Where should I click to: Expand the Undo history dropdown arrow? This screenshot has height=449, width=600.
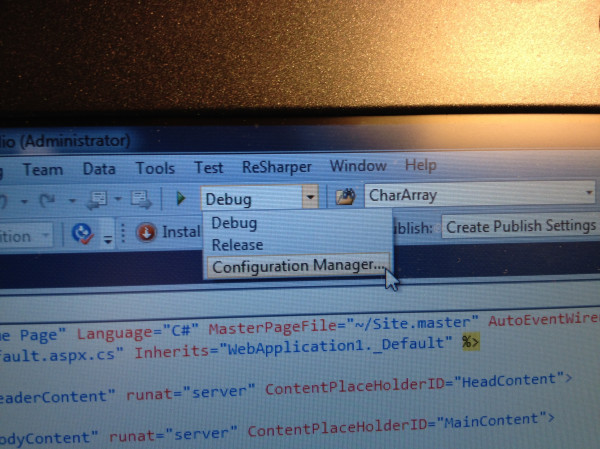coord(24,201)
